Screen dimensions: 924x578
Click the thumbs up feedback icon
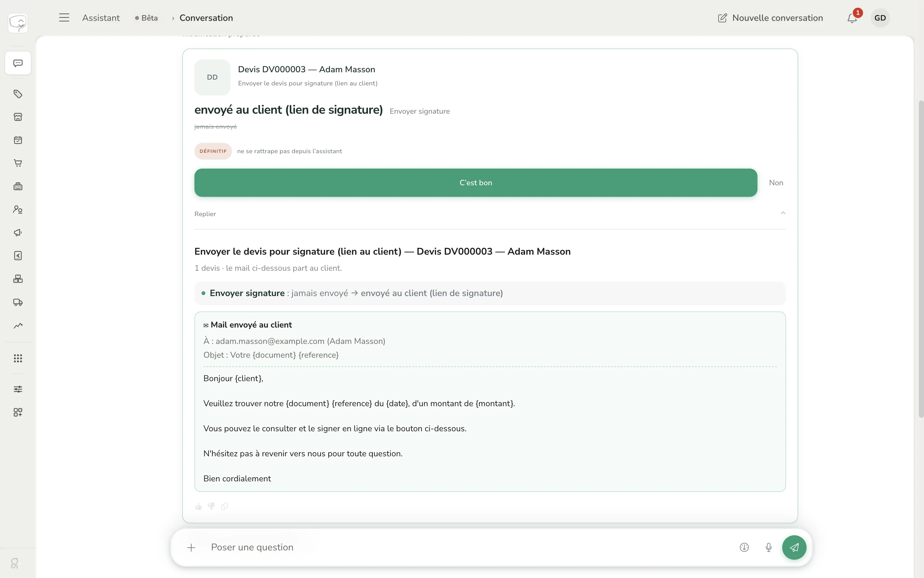(x=198, y=506)
